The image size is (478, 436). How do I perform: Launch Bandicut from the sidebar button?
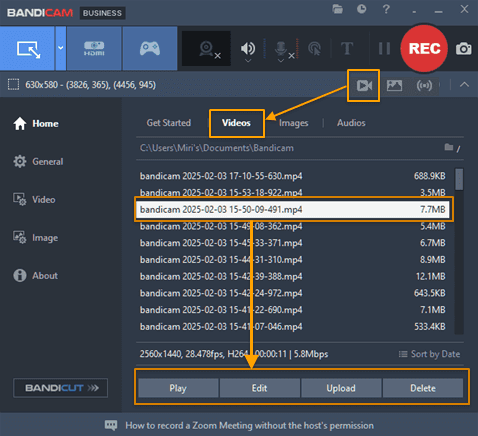point(60,388)
